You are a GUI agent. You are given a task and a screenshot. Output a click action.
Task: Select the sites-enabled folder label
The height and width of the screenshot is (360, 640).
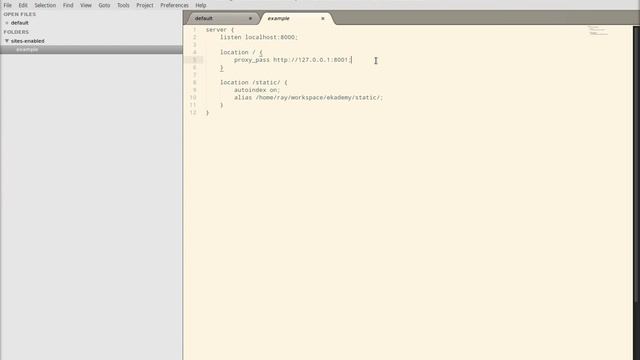coord(27,41)
